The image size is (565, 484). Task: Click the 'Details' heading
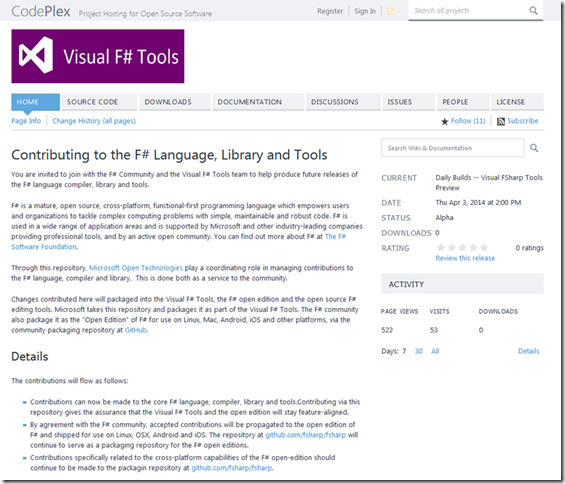point(30,356)
